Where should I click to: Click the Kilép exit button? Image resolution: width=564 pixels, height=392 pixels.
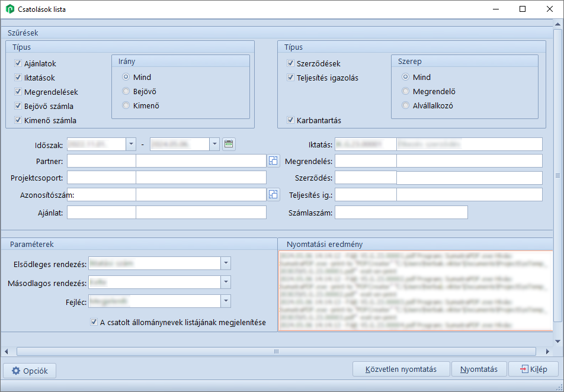(533, 369)
